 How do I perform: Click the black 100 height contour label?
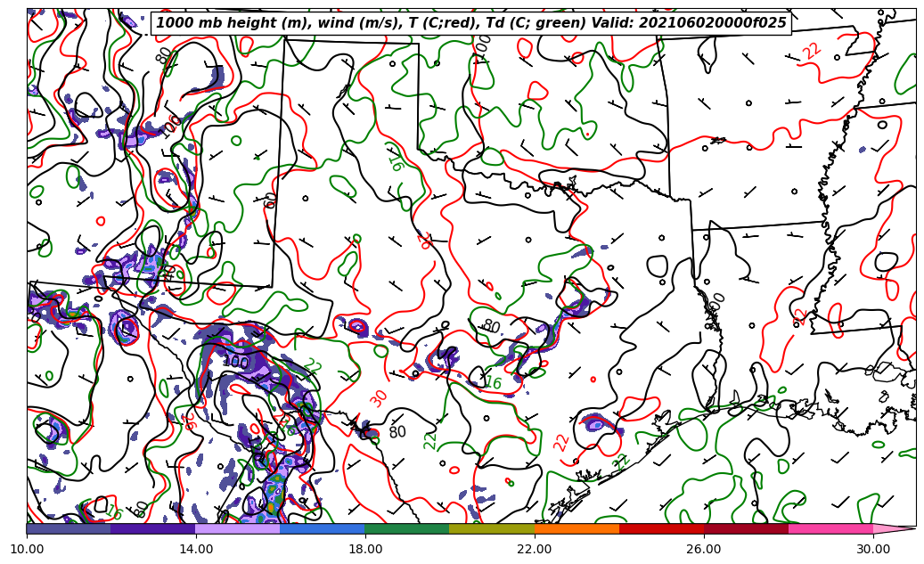236,363
